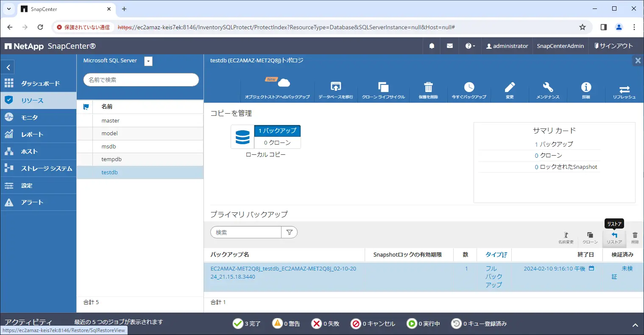644x335 pixels.
Task: Click the filter funnel icon
Action: click(290, 232)
